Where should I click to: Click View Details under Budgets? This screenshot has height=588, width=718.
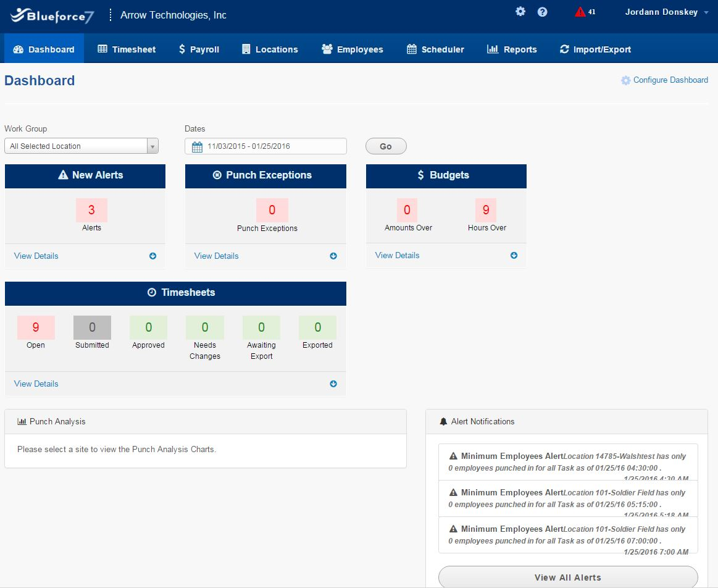pos(396,255)
